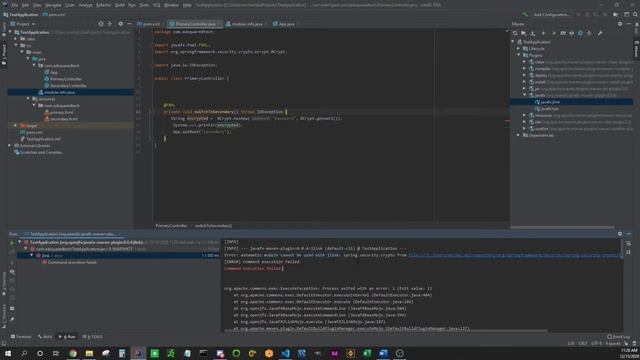Select 'Command execution failed' node in Run tree
This screenshot has height=360, width=640.
point(72,262)
